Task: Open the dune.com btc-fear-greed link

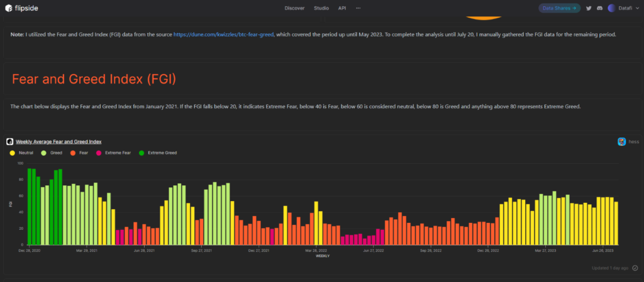Action: (225, 34)
